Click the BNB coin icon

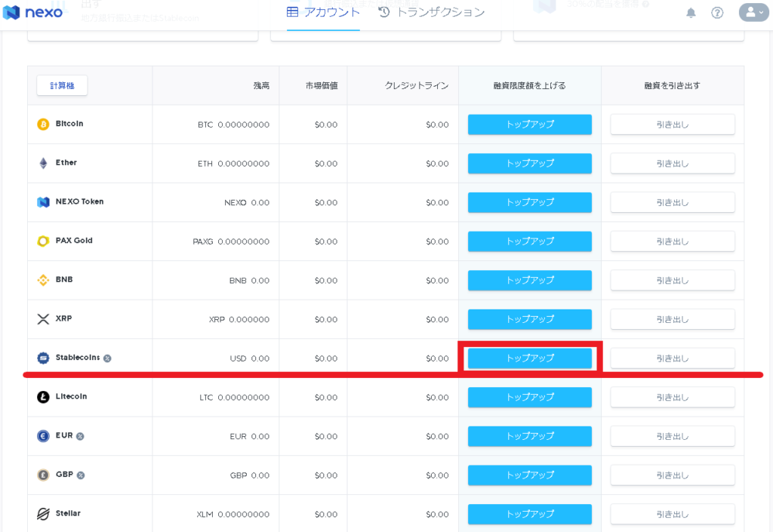point(43,280)
